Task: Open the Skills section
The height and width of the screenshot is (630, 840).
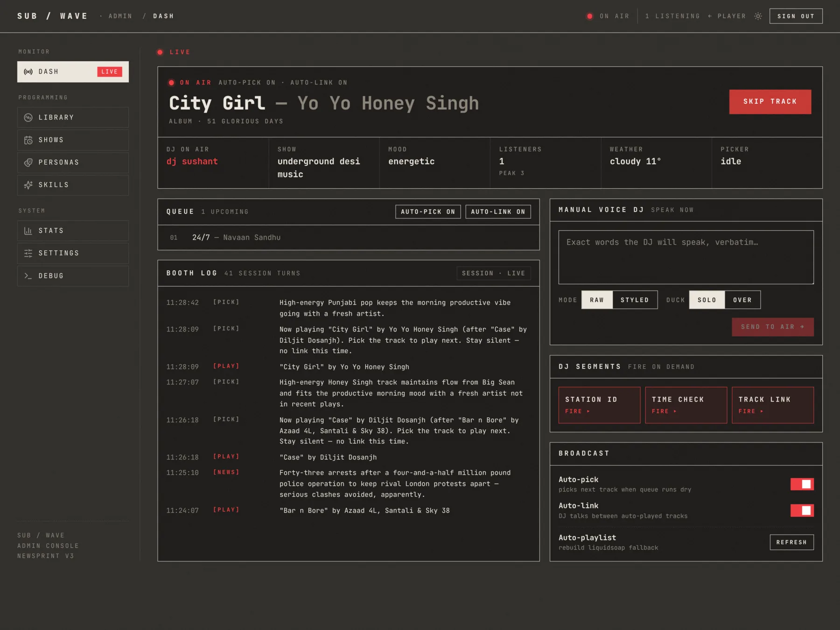Action: tap(73, 185)
